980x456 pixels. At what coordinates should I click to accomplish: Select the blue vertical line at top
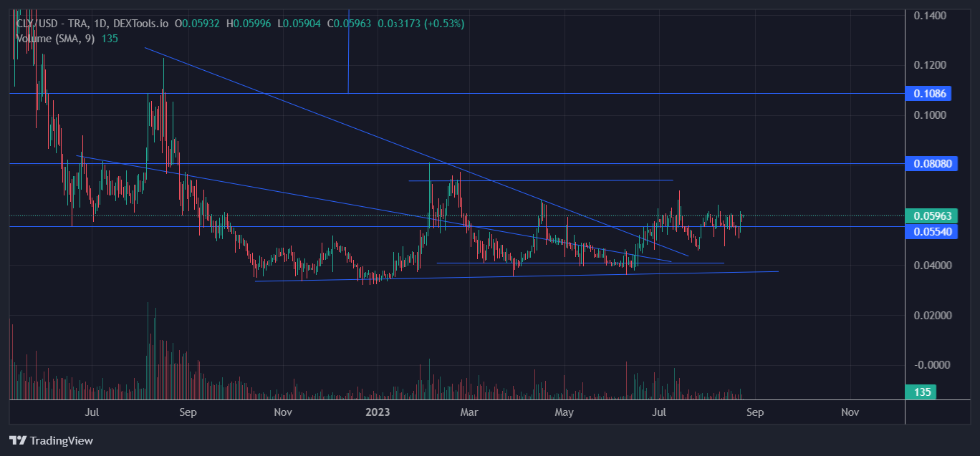point(348,52)
